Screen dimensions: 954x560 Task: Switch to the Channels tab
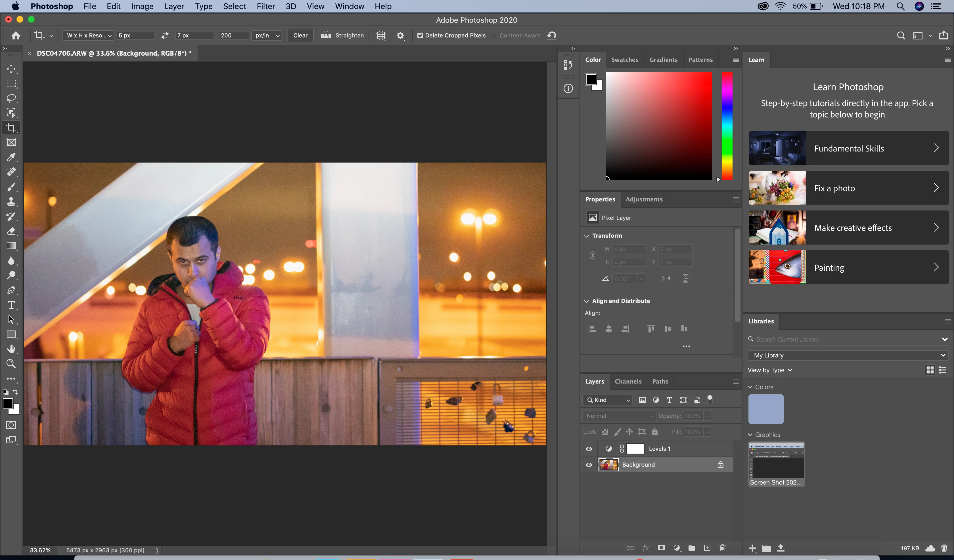tap(628, 381)
